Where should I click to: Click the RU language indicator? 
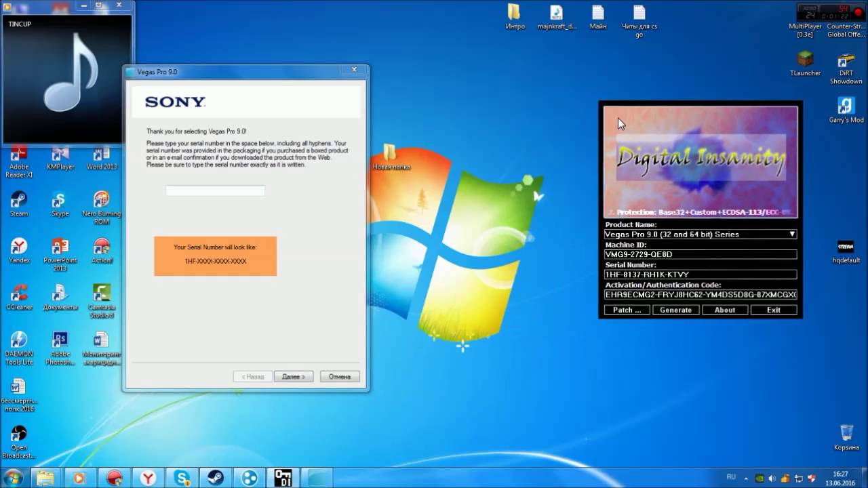click(731, 477)
